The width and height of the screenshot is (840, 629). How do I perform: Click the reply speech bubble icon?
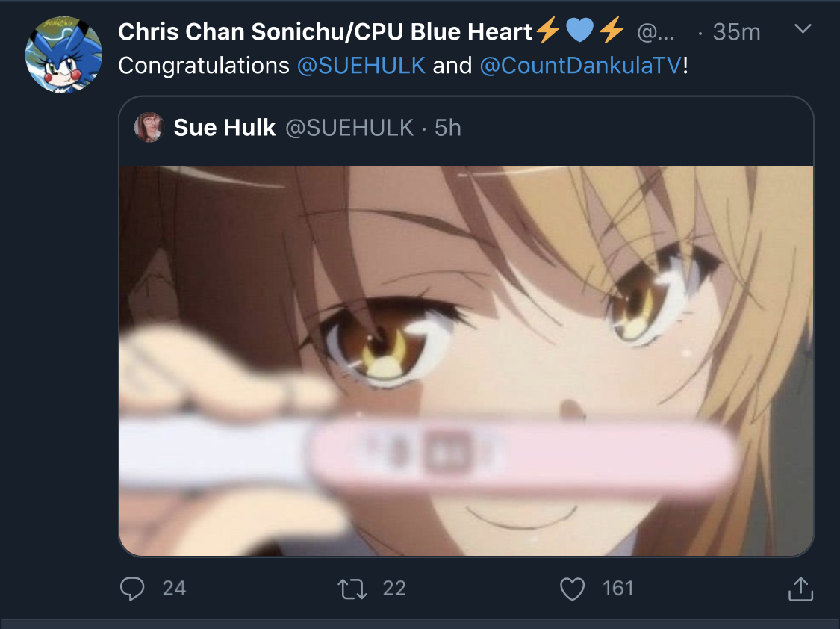point(131,588)
